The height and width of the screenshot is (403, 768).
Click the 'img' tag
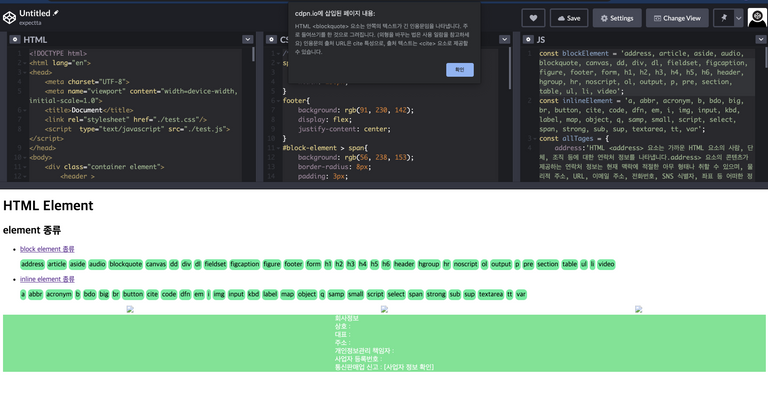219,294
